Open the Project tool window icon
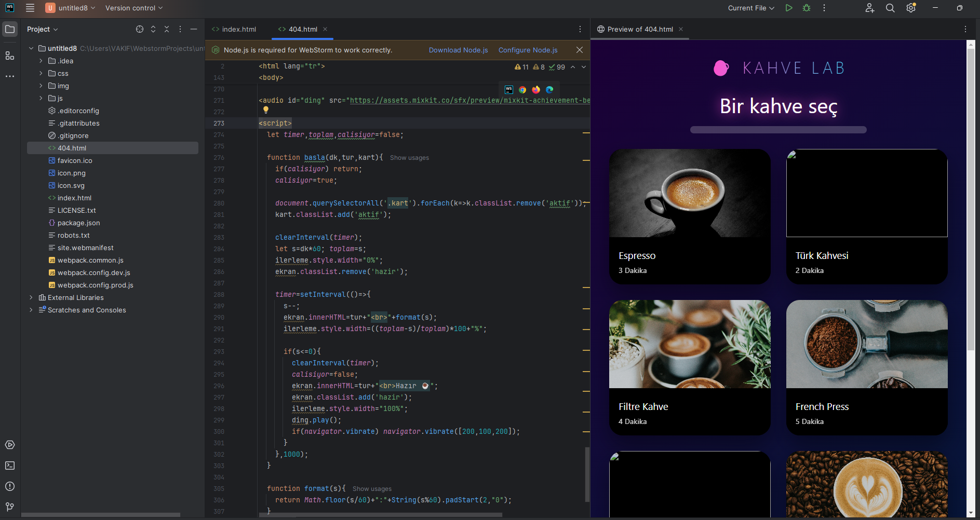The width and height of the screenshot is (980, 520). (10, 29)
